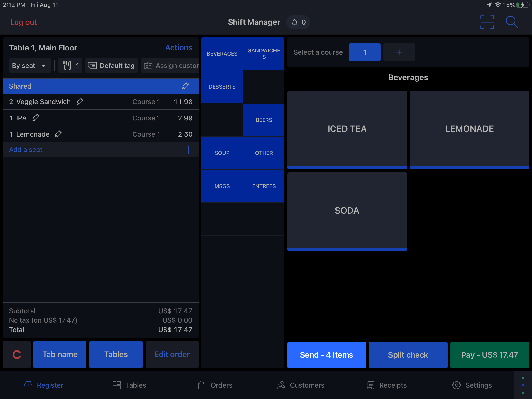Add ICED TEA to the order

[347, 129]
